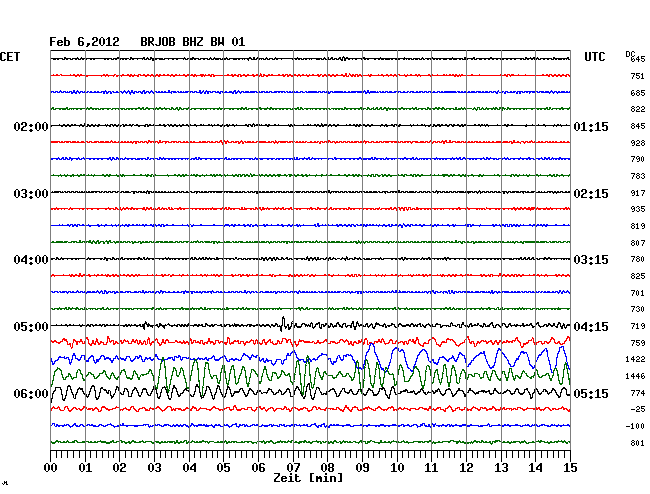Select DC value "759"
The image size is (650, 494).
coord(638,343)
